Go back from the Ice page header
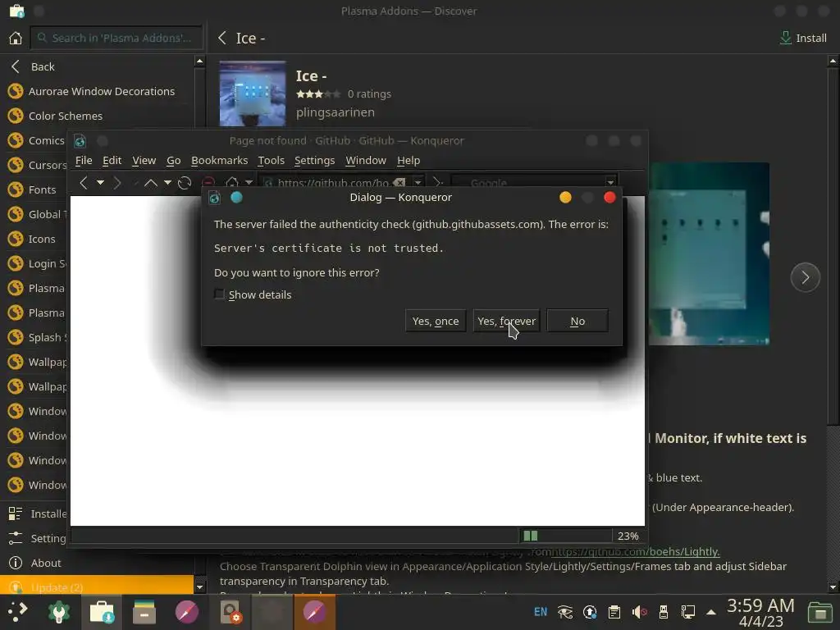 (222, 38)
